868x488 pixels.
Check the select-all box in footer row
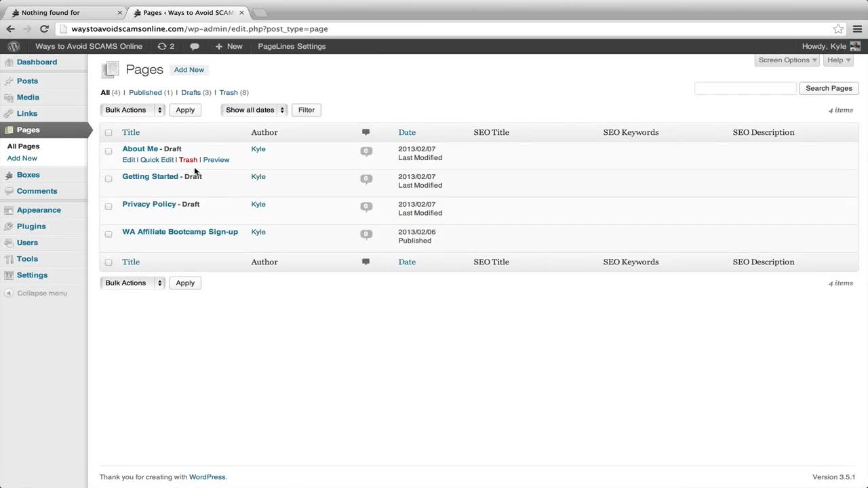pos(108,262)
